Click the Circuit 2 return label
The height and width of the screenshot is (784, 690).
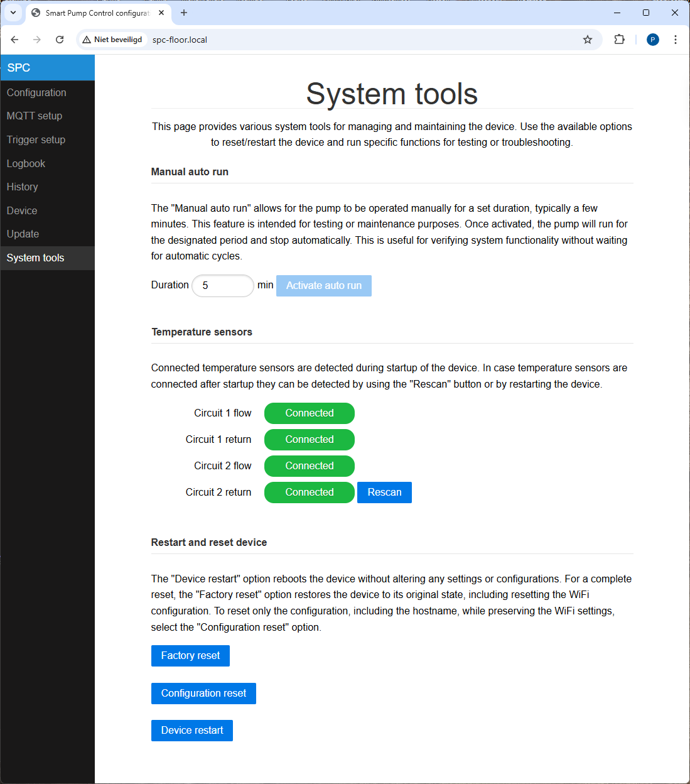point(218,493)
